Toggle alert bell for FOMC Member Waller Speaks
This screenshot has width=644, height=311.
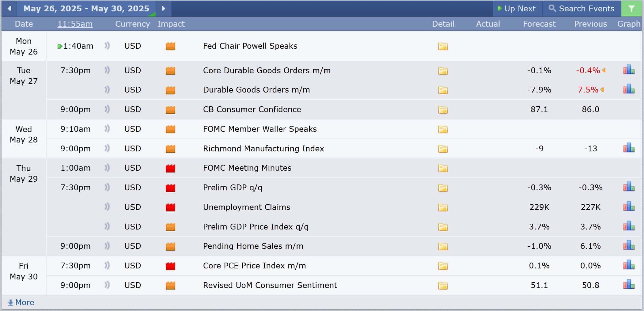coord(107,129)
